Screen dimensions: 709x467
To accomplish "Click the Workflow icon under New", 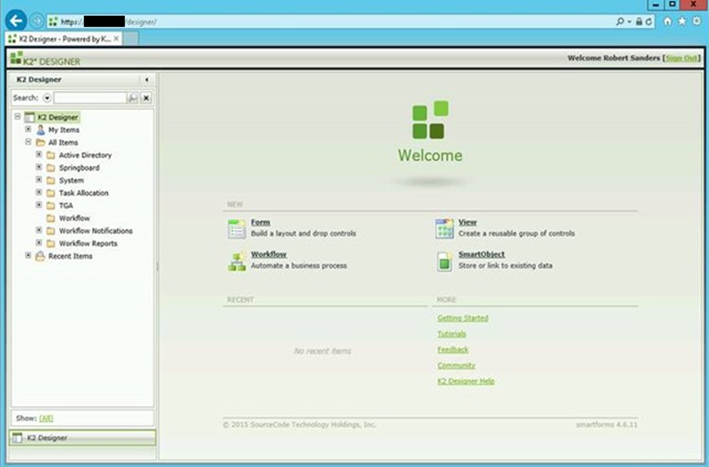I will [236, 261].
